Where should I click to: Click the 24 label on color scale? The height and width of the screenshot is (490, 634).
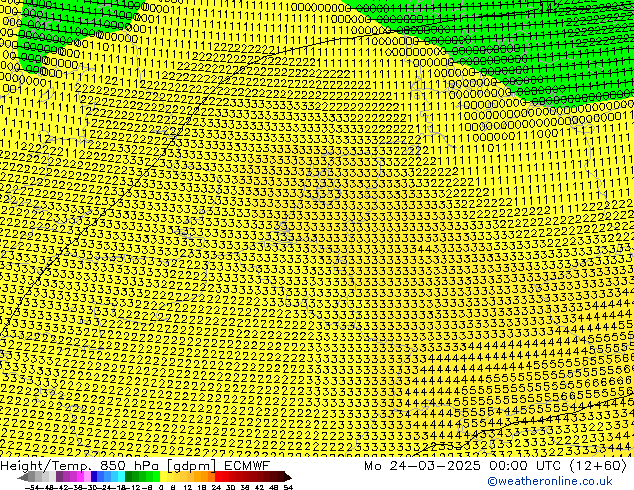(x=216, y=487)
